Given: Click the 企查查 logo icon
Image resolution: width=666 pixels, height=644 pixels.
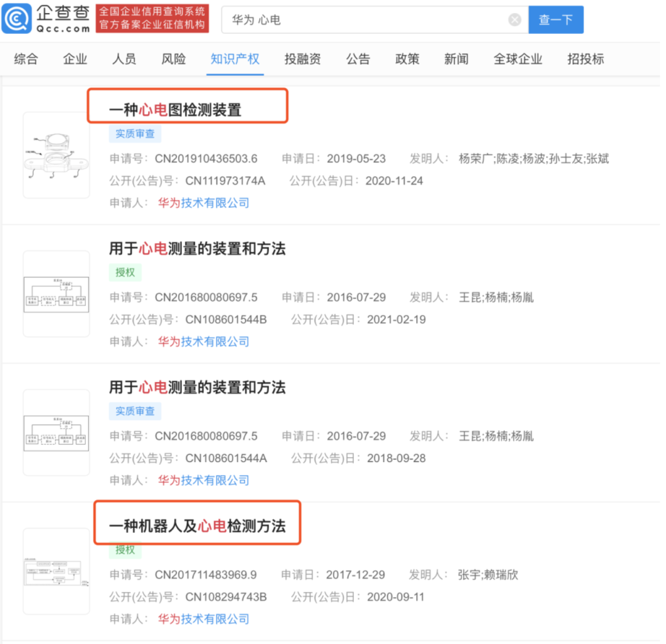Looking at the screenshot, I should pos(17,19).
